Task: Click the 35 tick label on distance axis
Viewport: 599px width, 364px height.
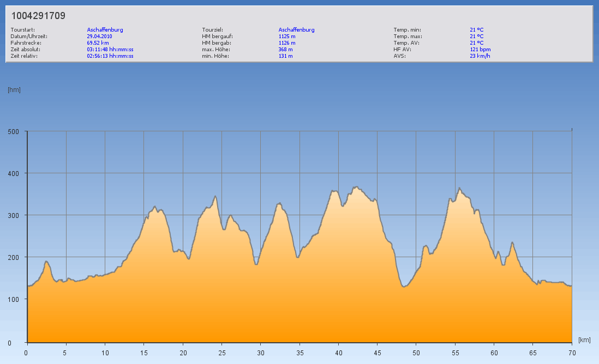Action: pyautogui.click(x=299, y=353)
